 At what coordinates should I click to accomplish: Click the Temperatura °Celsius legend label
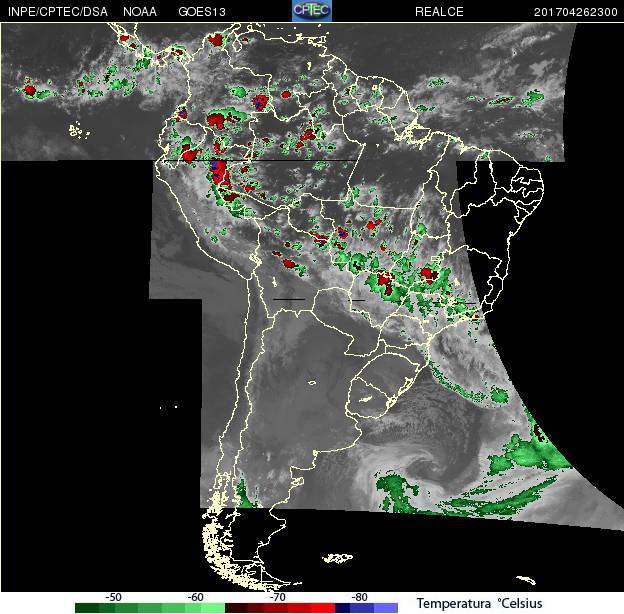click(479, 603)
